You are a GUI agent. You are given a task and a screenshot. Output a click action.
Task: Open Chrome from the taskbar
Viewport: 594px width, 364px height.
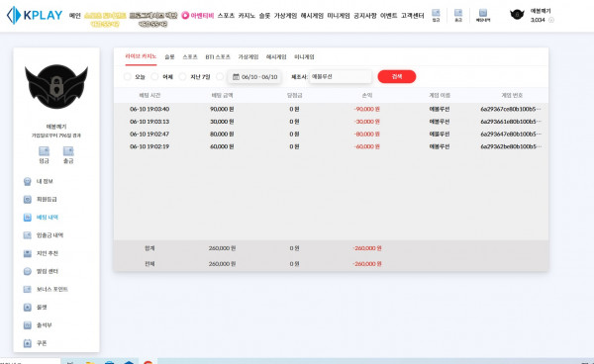coord(148,362)
